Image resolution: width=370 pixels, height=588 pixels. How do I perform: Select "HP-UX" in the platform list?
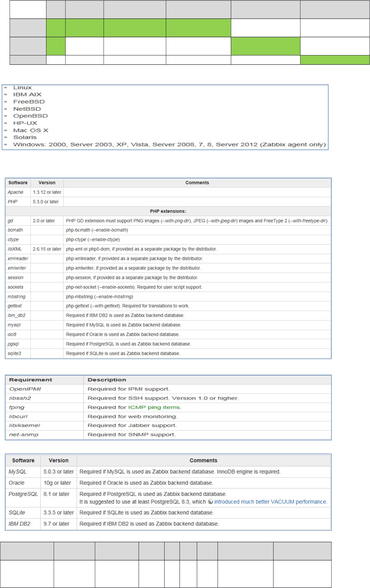coord(25,123)
